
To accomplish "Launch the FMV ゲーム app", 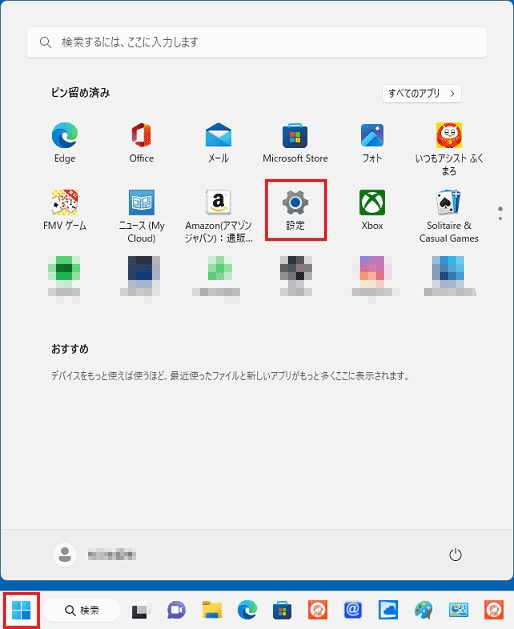I will (x=65, y=210).
